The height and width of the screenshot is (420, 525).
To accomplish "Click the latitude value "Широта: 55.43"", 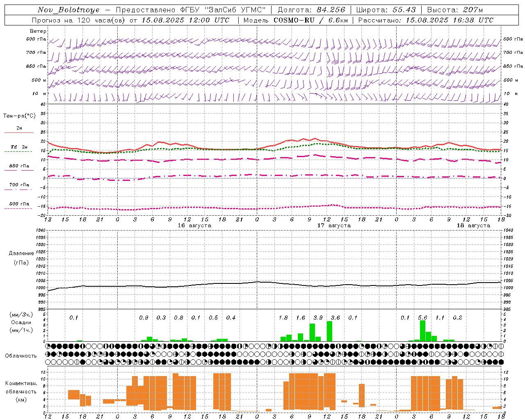I will (x=386, y=10).
